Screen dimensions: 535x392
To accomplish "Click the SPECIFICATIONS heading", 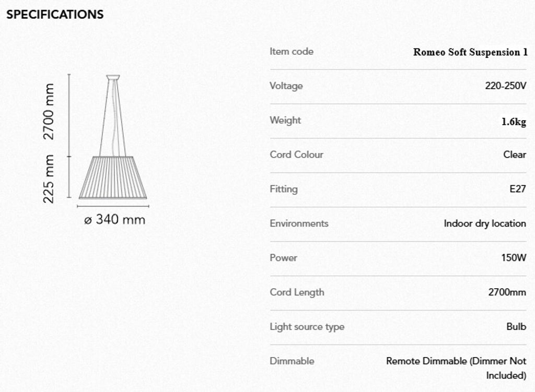I will pyautogui.click(x=55, y=15).
